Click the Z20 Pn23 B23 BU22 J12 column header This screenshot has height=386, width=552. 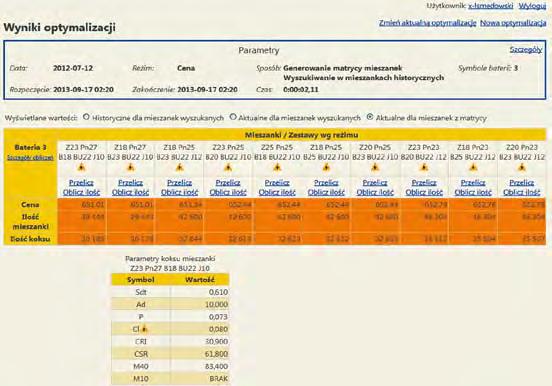coord(522,152)
